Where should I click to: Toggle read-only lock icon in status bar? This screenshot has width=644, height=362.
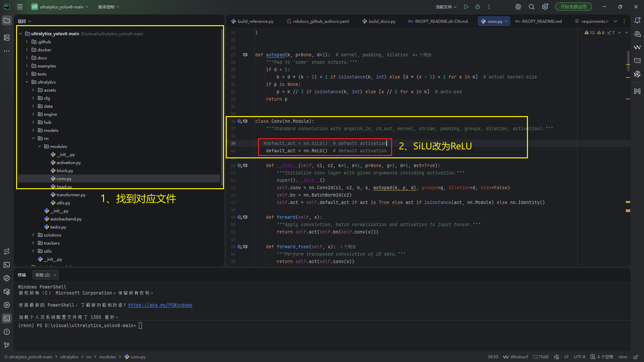pos(636,357)
